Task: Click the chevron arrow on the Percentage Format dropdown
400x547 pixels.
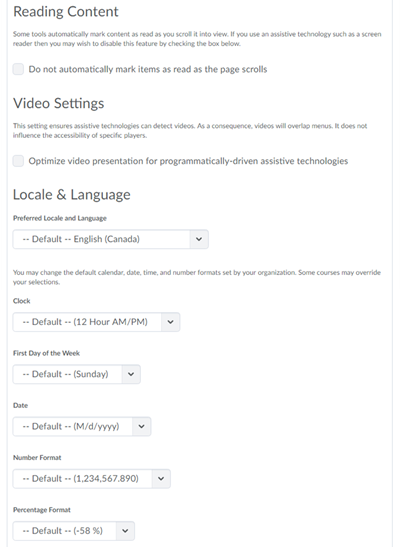Action: [125, 531]
